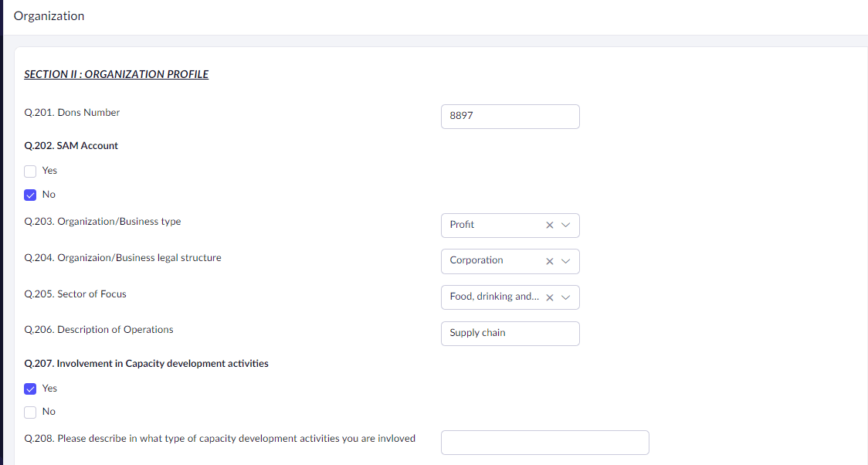The height and width of the screenshot is (465, 868).
Task: Clear the Profit selection with X icon
Action: 550,226
